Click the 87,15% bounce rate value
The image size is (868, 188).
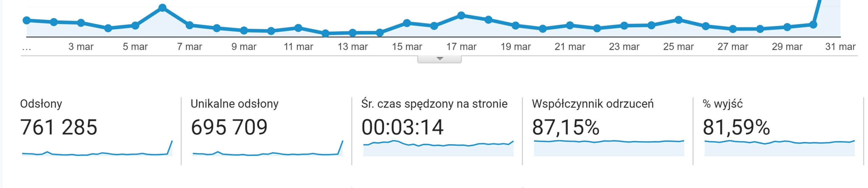566,127
